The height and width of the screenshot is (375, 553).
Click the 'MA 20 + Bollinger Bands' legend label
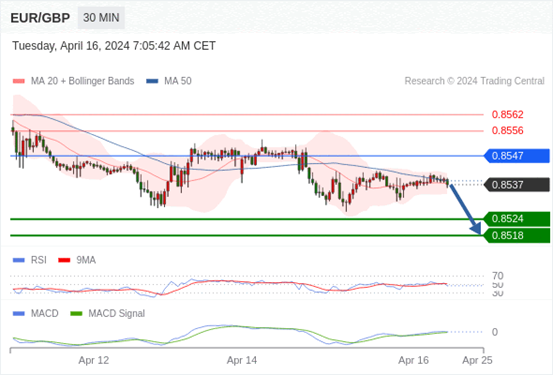pos(83,81)
